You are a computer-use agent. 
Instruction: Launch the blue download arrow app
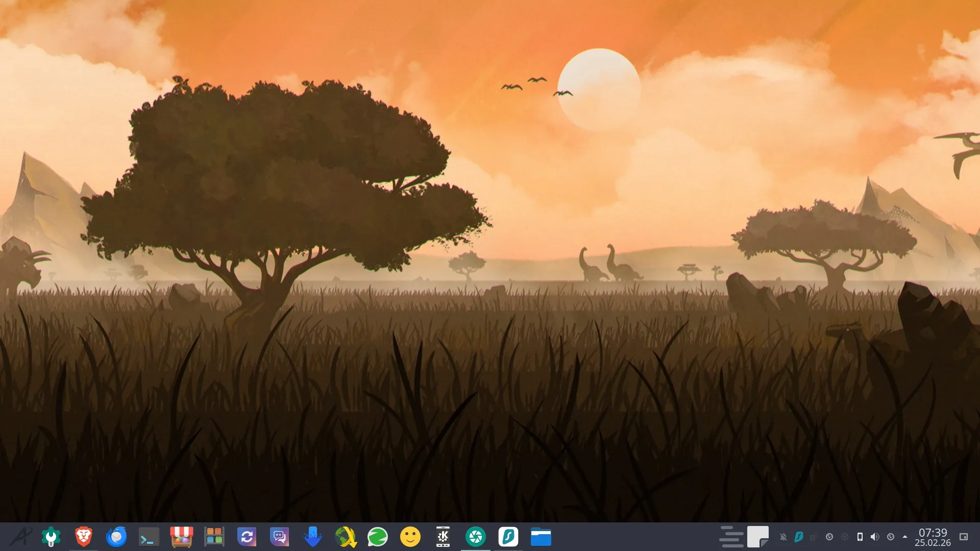312,537
